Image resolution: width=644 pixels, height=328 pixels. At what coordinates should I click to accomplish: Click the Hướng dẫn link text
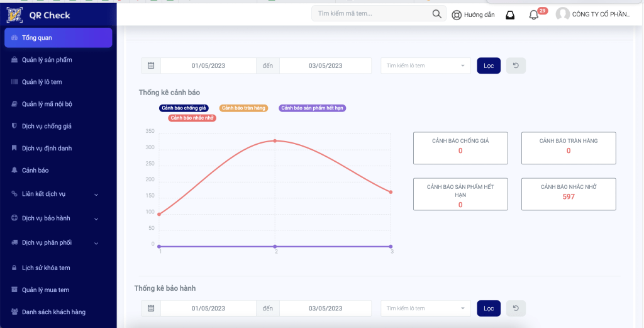click(479, 15)
